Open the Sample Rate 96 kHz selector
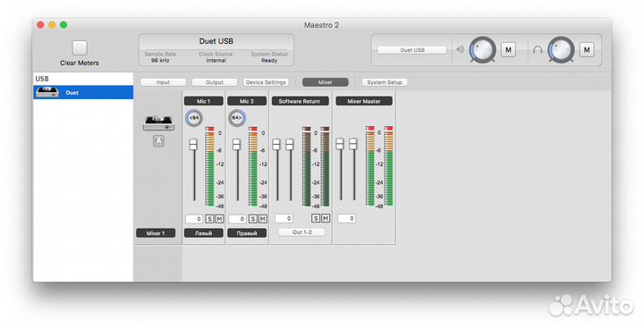 [160, 57]
